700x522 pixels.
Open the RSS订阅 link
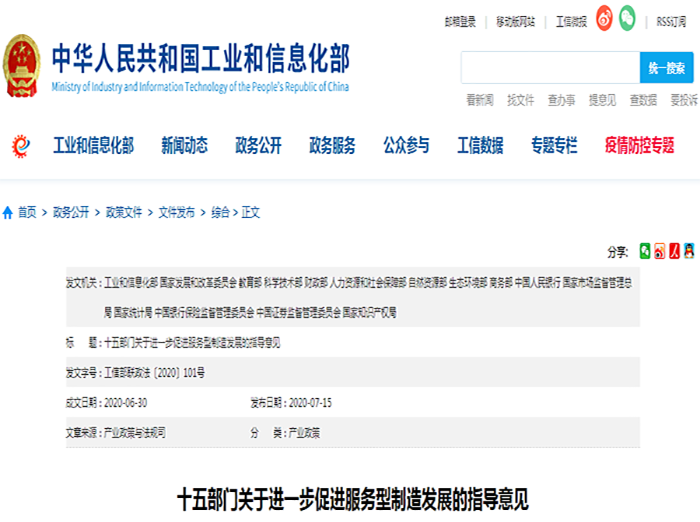tap(677, 21)
